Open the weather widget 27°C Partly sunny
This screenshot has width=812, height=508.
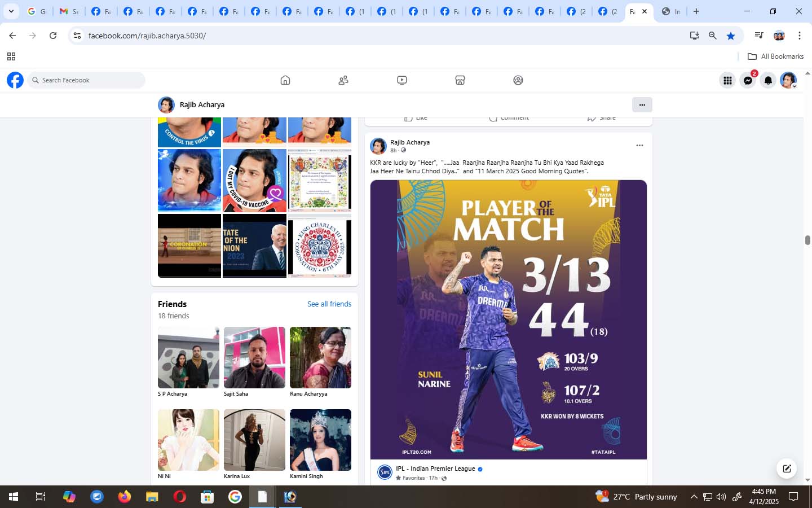click(x=637, y=497)
